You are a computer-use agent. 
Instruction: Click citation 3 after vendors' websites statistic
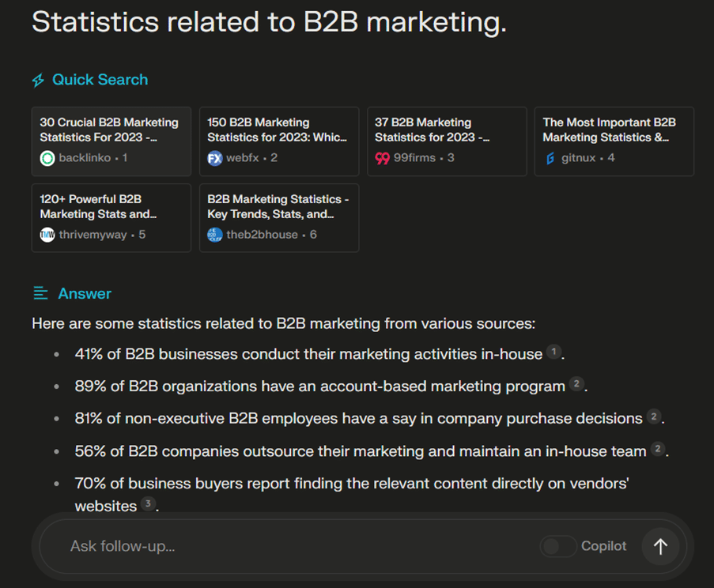click(x=148, y=503)
